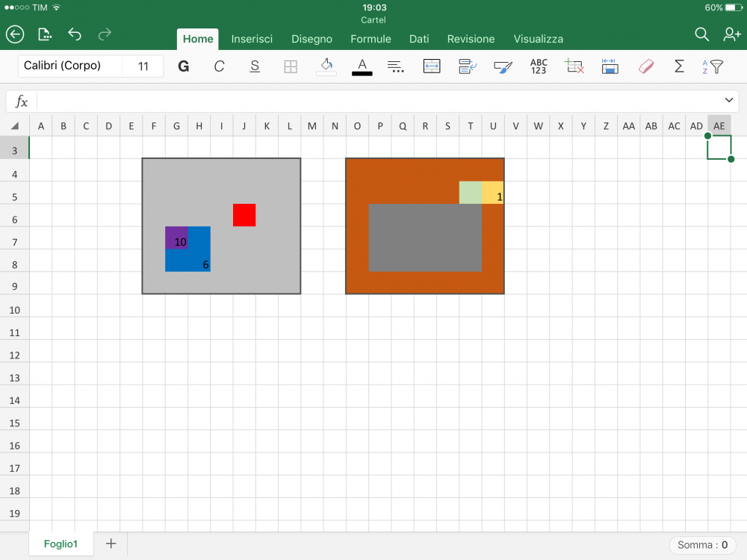Select the eraser clear tool

(646, 66)
